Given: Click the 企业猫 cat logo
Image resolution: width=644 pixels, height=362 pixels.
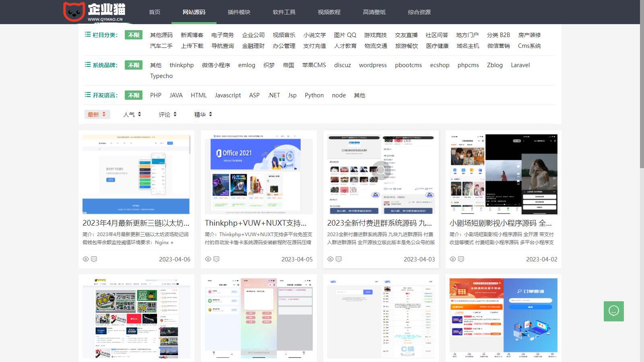Looking at the screenshot, I should 74,11.
